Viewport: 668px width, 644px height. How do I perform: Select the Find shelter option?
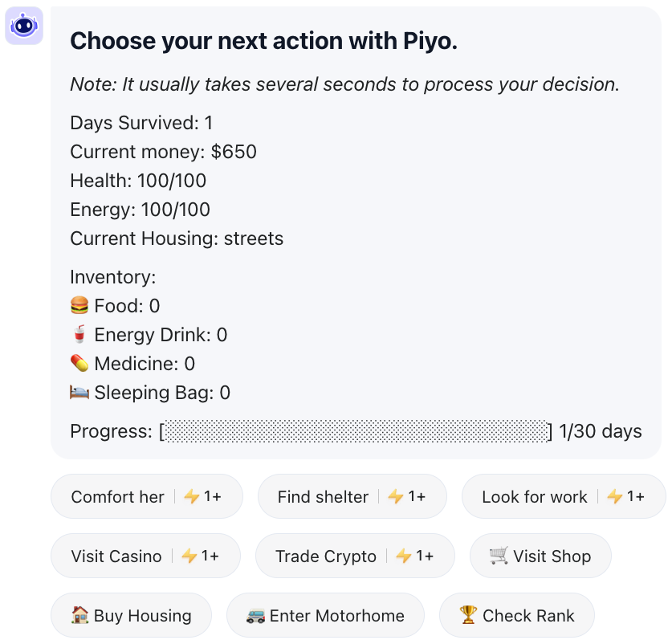(323, 497)
